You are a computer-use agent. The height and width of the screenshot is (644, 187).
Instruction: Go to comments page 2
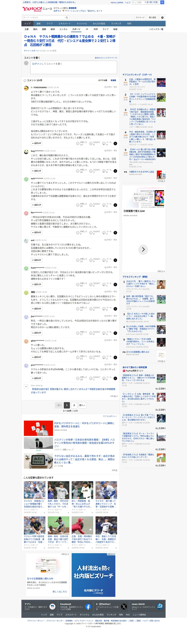click(x=74, y=405)
